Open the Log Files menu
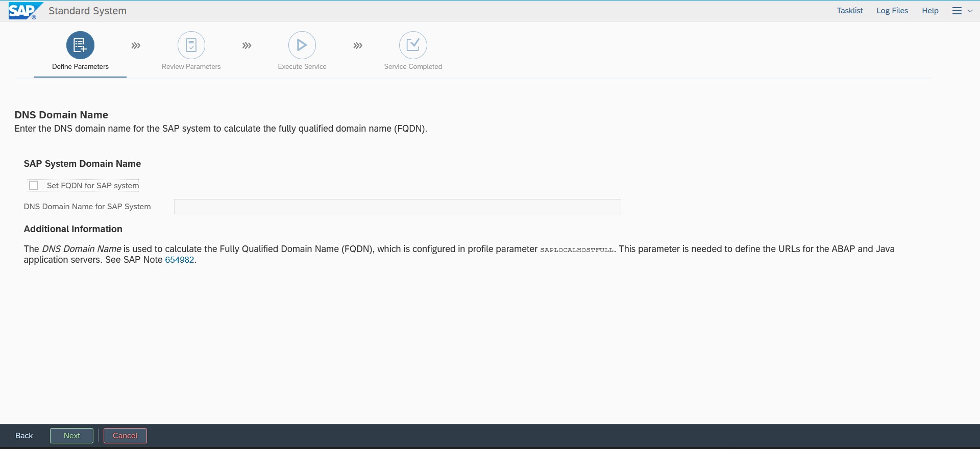The image size is (980, 449). [x=892, y=11]
